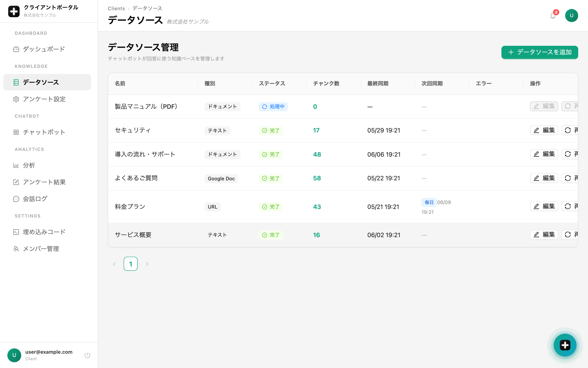588x368 pixels.
Task: Open チャットボット in sidebar
Action: (47, 132)
